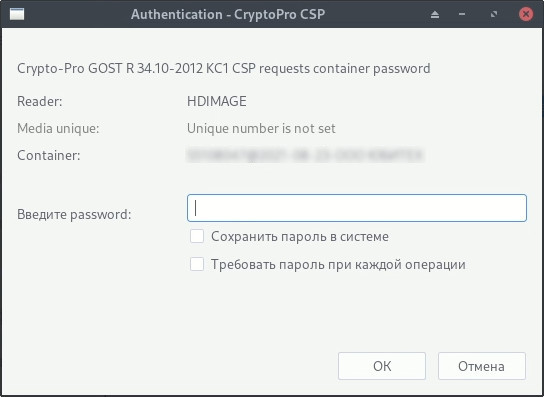Viewport: 544px width, 397px height.
Task: Close the dialog with the red X icon
Action: click(526, 14)
